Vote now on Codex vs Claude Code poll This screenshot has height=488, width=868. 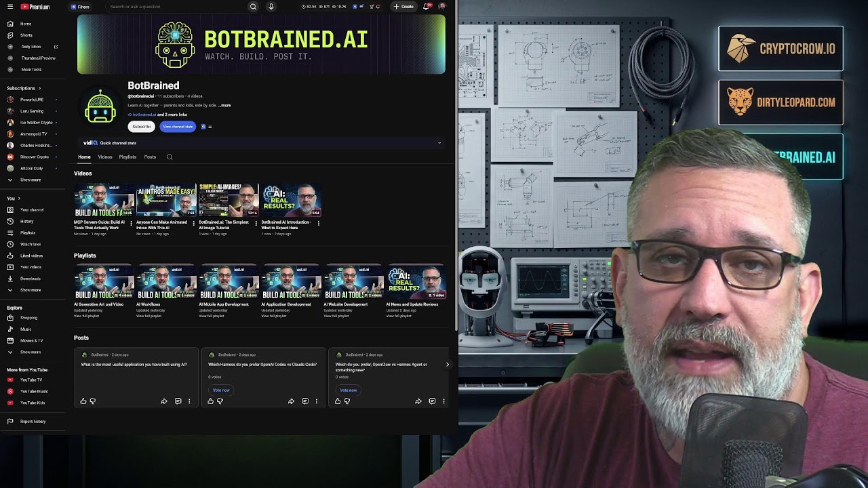pyautogui.click(x=221, y=390)
